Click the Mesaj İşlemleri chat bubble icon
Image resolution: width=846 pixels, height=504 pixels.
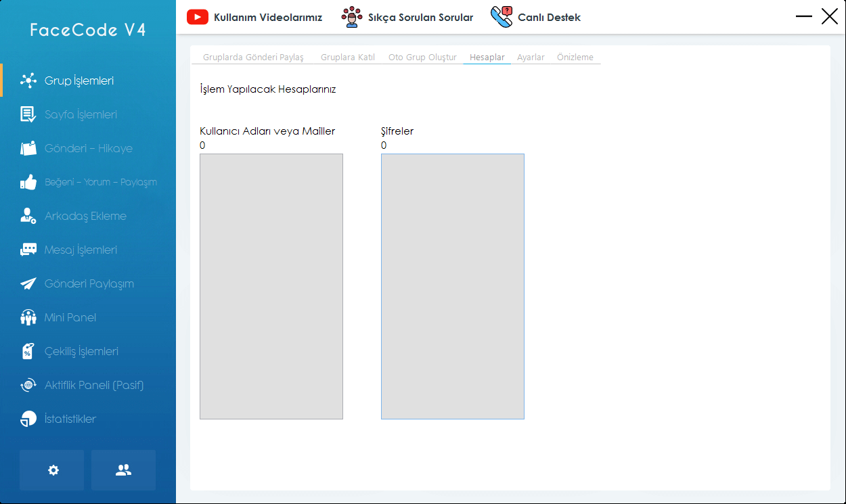[x=28, y=250]
